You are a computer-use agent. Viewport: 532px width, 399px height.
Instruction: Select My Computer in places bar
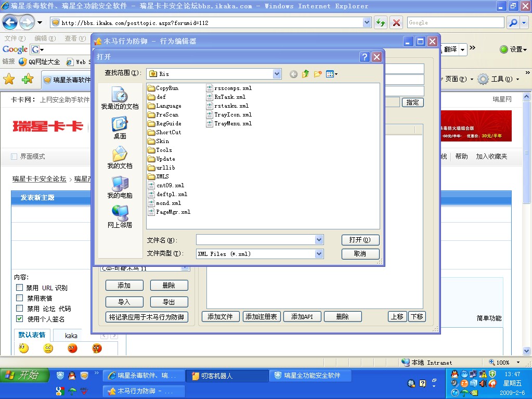[x=120, y=187]
